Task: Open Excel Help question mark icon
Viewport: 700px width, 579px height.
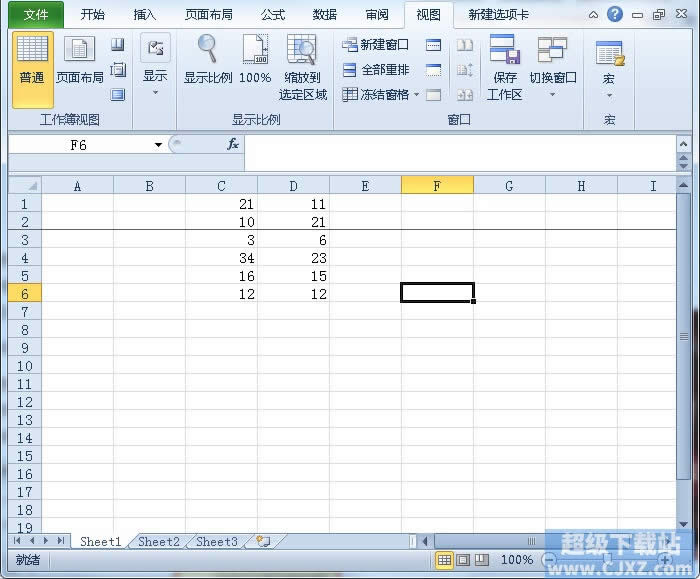Action: click(615, 14)
